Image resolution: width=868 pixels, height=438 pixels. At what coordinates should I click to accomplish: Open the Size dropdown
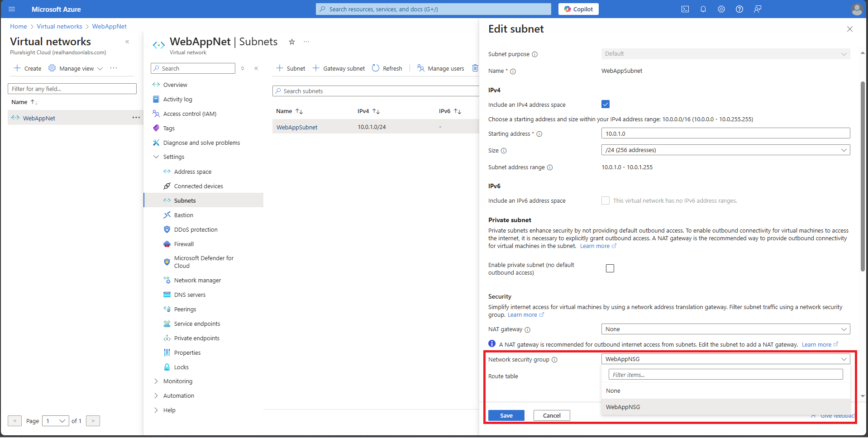click(725, 150)
